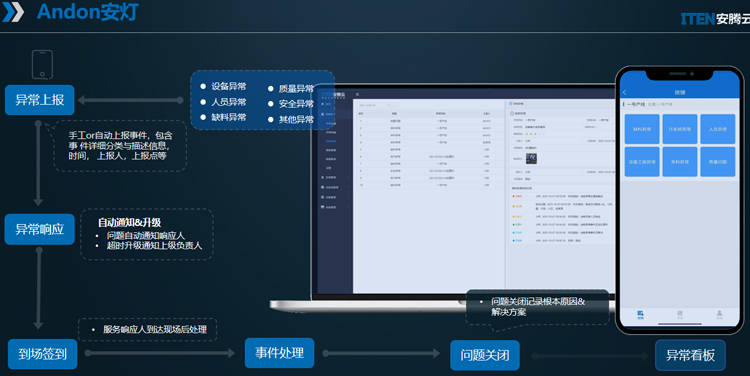The height and width of the screenshot is (376, 750).
Task: Select the 异常响应 step box
Action: coord(40,229)
